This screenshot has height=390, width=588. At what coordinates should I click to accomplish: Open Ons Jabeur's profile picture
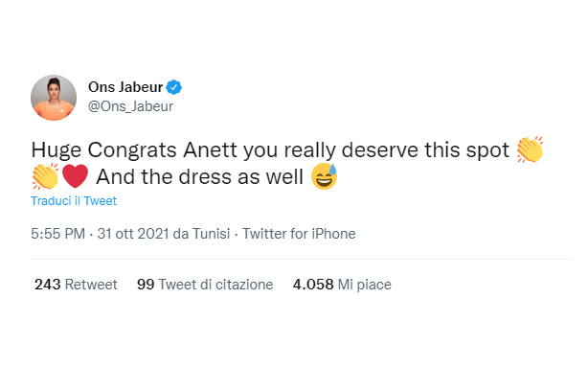pos(54,97)
